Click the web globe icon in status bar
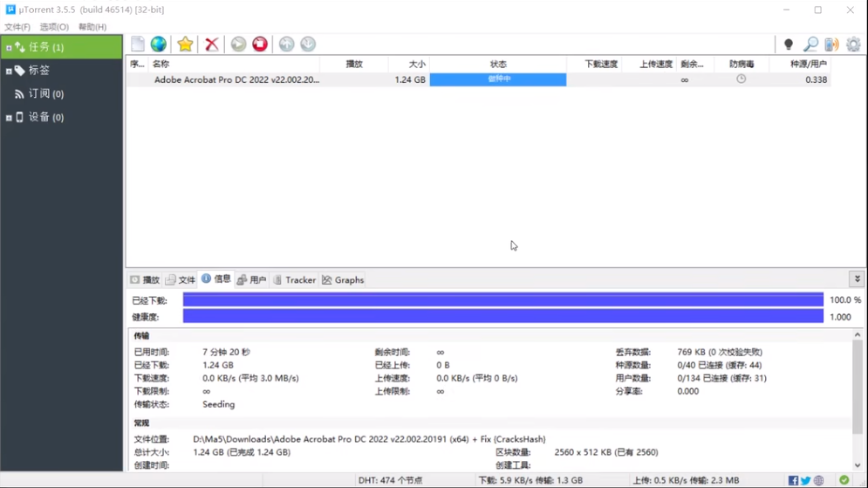Image resolution: width=868 pixels, height=488 pixels. [x=819, y=480]
